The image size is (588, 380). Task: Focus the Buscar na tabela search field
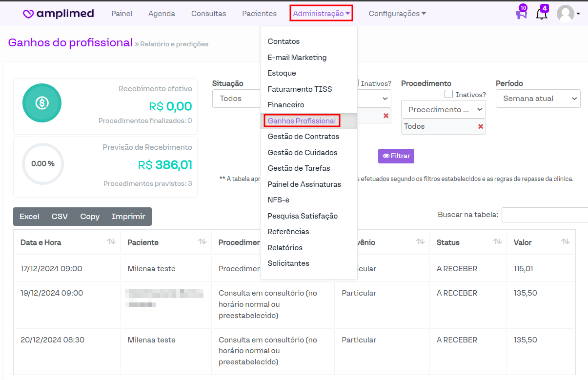click(x=545, y=215)
